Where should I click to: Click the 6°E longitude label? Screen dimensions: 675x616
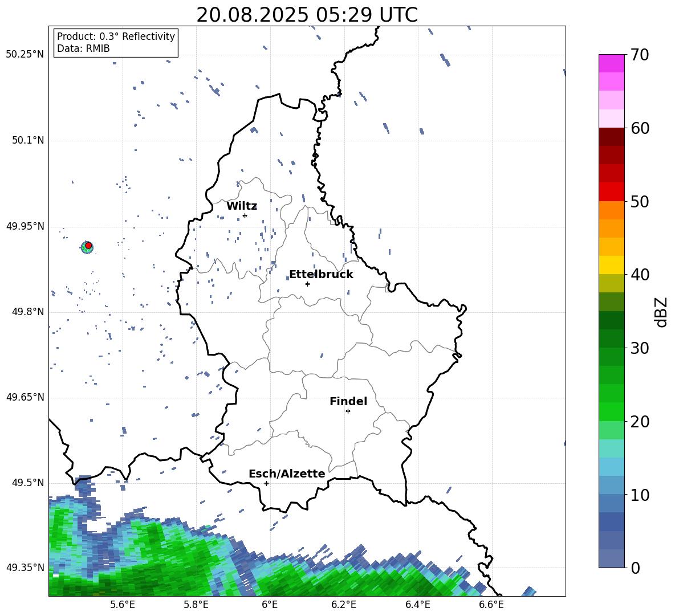(270, 605)
